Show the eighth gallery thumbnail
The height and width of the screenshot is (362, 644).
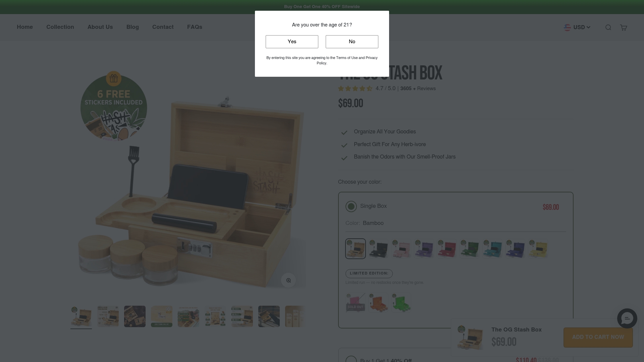(269, 316)
